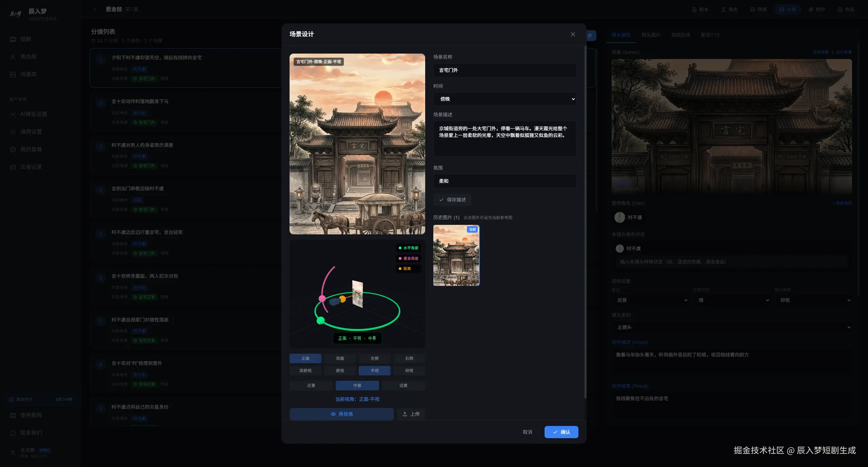
Task: Click the 通用设置 sidebar icon
Action: coord(13,132)
